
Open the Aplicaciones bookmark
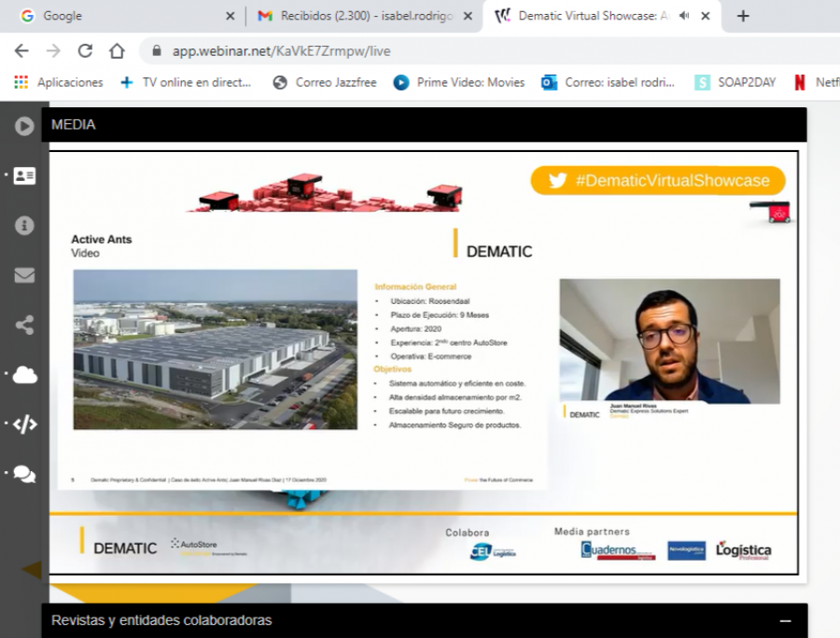tap(59, 82)
